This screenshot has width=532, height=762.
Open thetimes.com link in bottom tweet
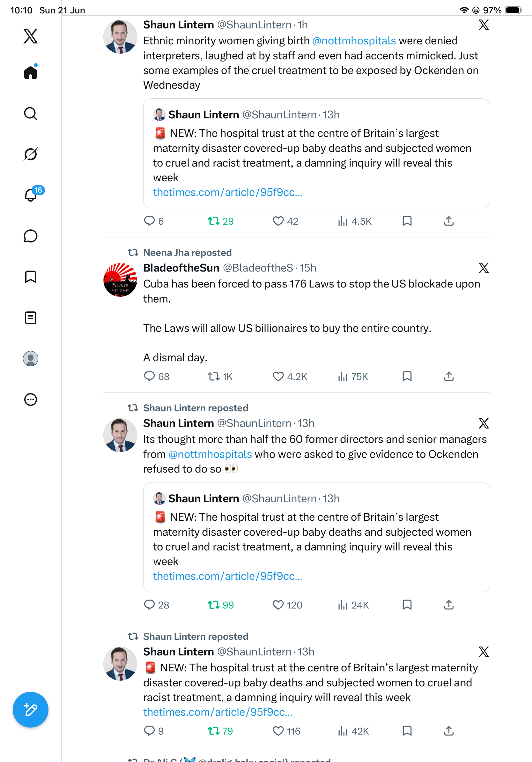(x=218, y=712)
